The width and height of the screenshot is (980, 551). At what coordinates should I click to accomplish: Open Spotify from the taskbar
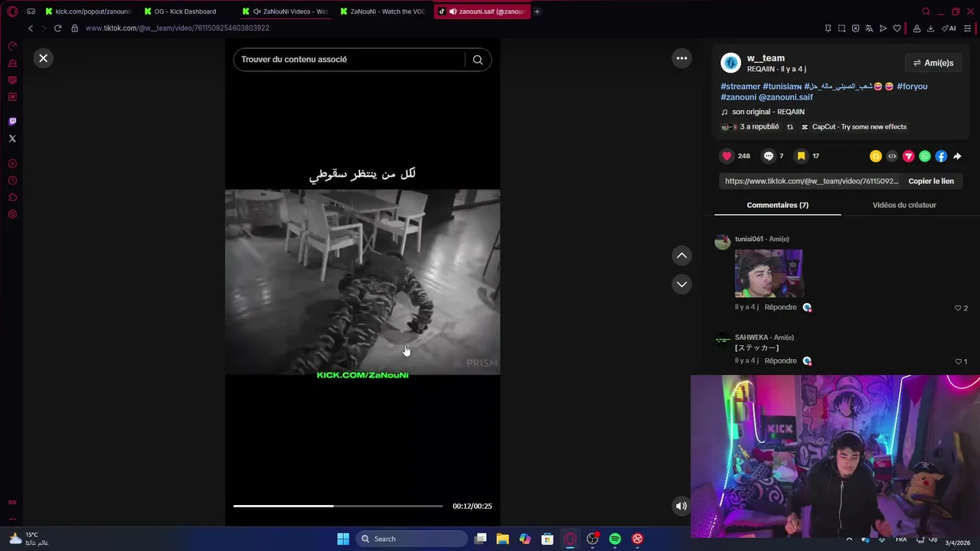tap(615, 539)
